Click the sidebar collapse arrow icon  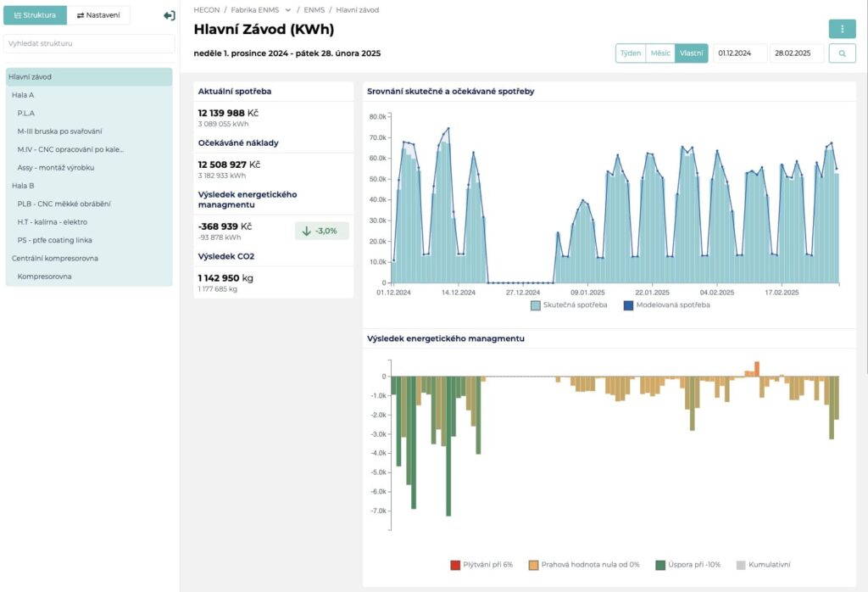pos(169,15)
